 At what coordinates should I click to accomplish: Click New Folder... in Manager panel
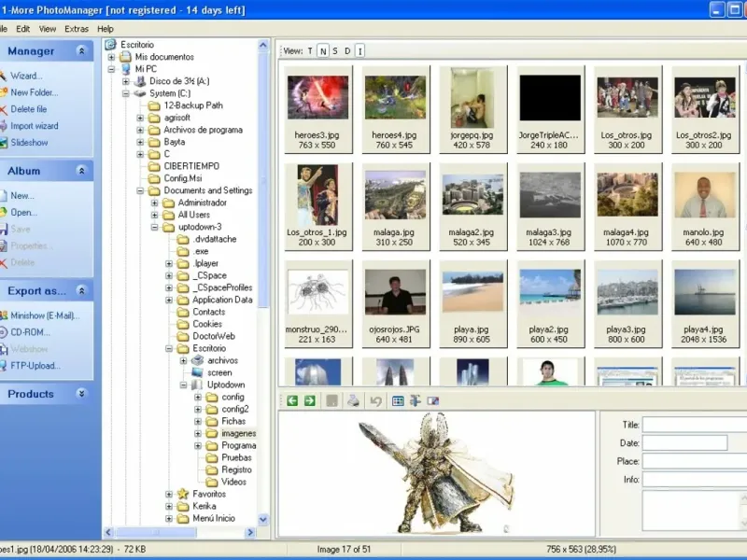(34, 92)
